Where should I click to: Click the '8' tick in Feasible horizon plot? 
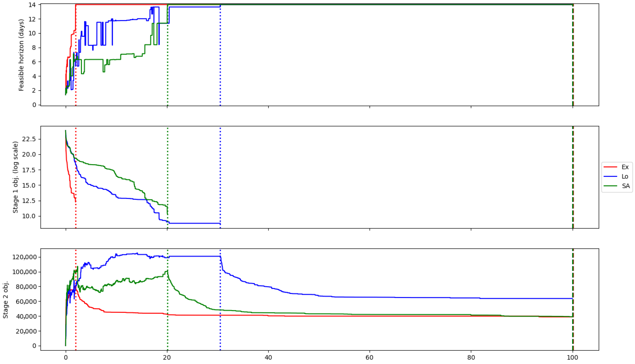[x=34, y=48]
